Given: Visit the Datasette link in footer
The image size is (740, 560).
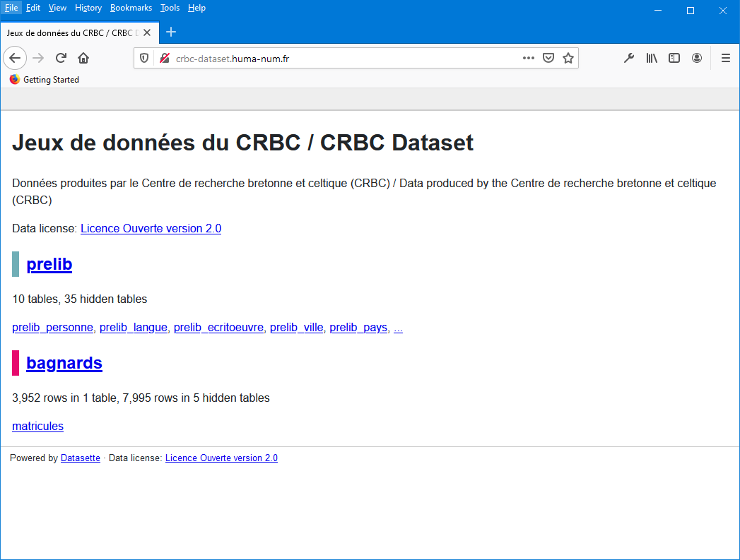Looking at the screenshot, I should tap(81, 458).
